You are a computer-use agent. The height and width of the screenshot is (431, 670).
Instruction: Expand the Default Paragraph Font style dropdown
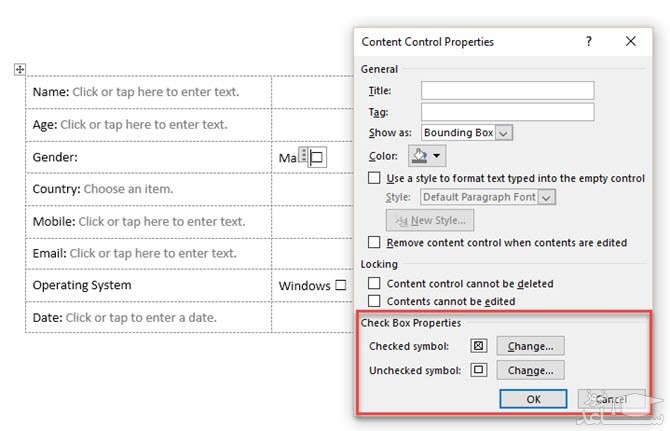click(x=546, y=198)
